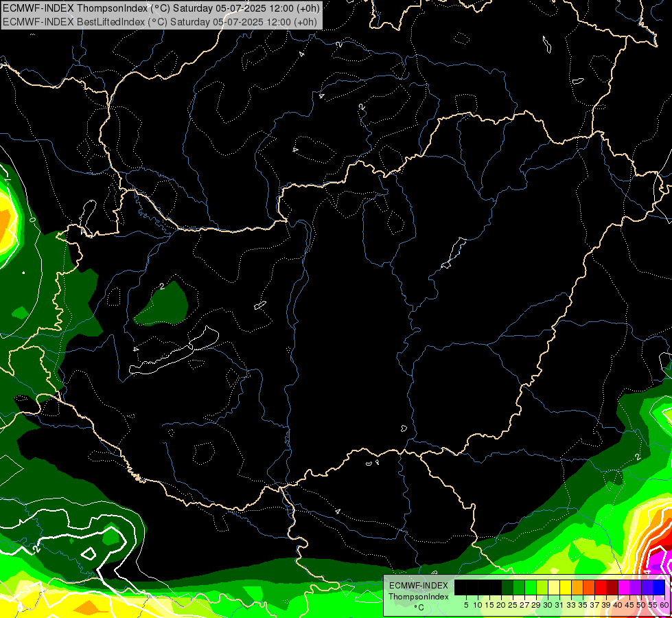Click the legend scale value 33
The image size is (672, 618).
[x=571, y=605]
